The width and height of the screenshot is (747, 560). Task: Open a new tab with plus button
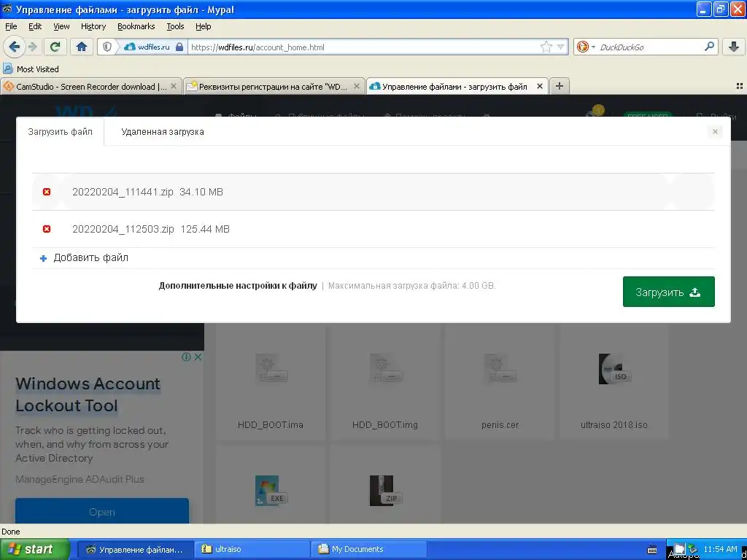pyautogui.click(x=560, y=86)
